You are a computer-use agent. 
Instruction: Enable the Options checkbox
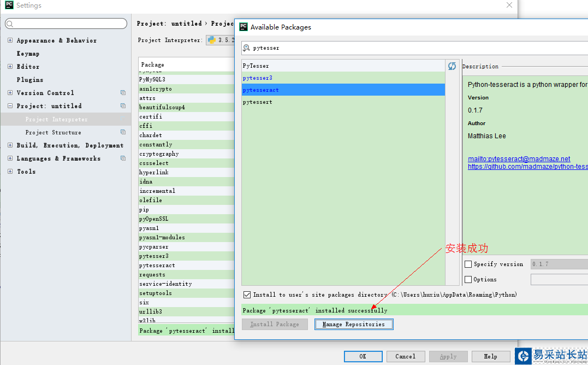tap(468, 279)
